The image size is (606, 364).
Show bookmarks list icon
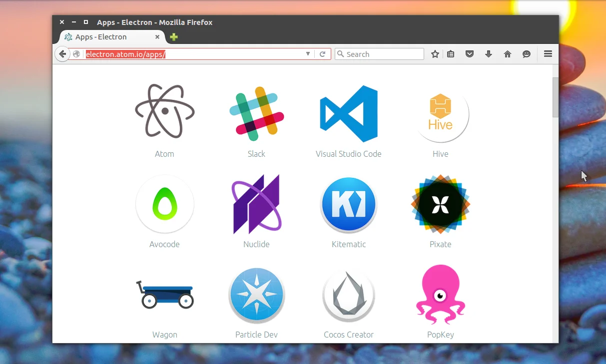pyautogui.click(x=451, y=54)
